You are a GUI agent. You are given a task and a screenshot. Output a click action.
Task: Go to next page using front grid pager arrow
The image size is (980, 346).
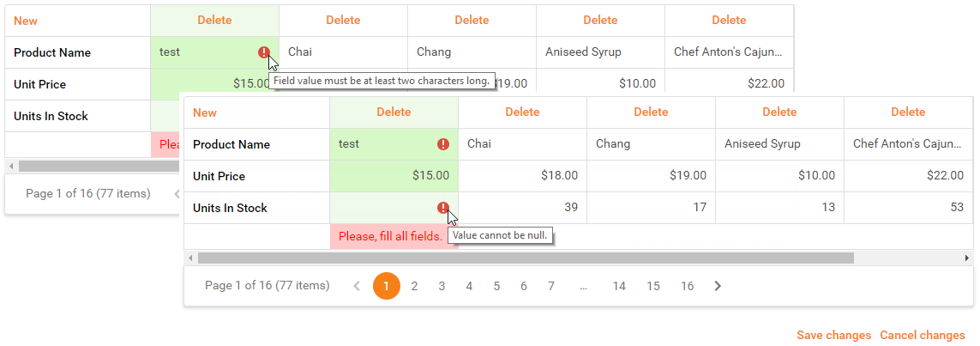click(718, 286)
